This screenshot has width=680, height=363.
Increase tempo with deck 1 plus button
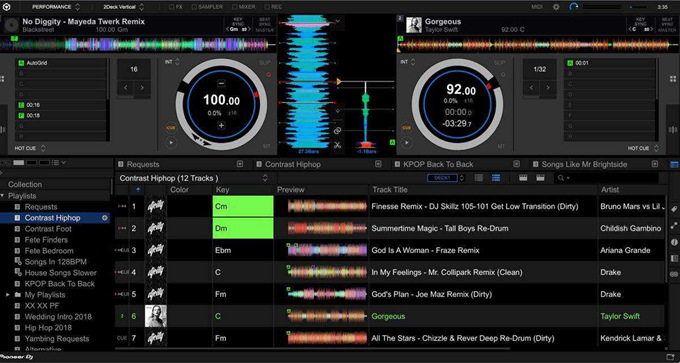[x=221, y=126]
